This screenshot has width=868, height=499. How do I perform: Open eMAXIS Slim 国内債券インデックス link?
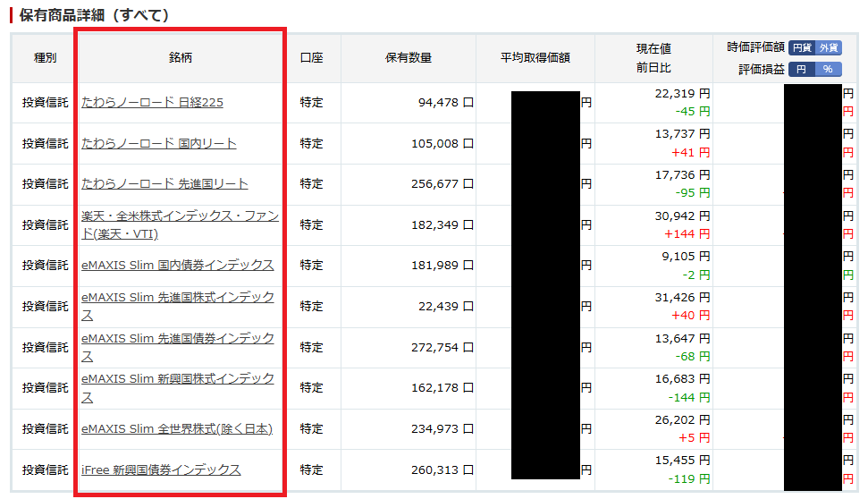178,266
